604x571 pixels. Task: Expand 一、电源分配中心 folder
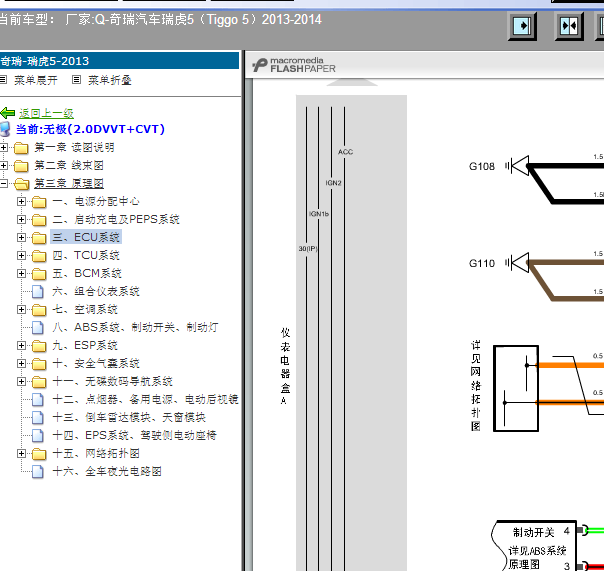coord(22,202)
